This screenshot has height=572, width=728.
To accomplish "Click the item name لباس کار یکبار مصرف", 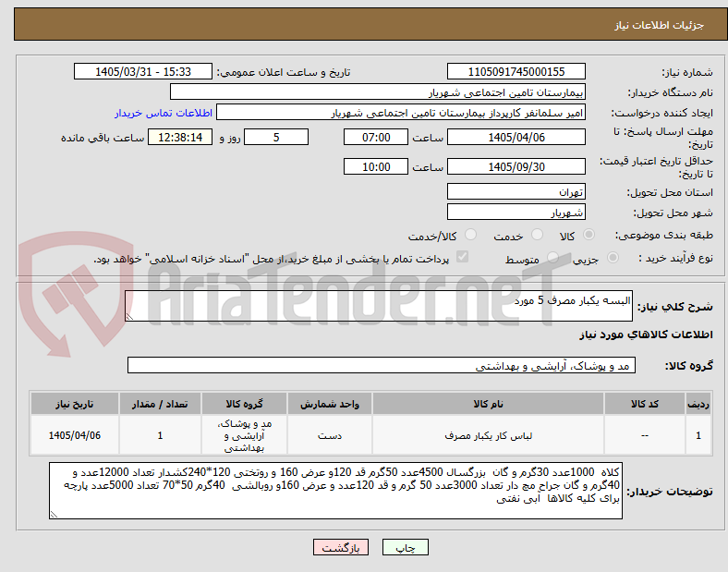I will coord(488,436).
